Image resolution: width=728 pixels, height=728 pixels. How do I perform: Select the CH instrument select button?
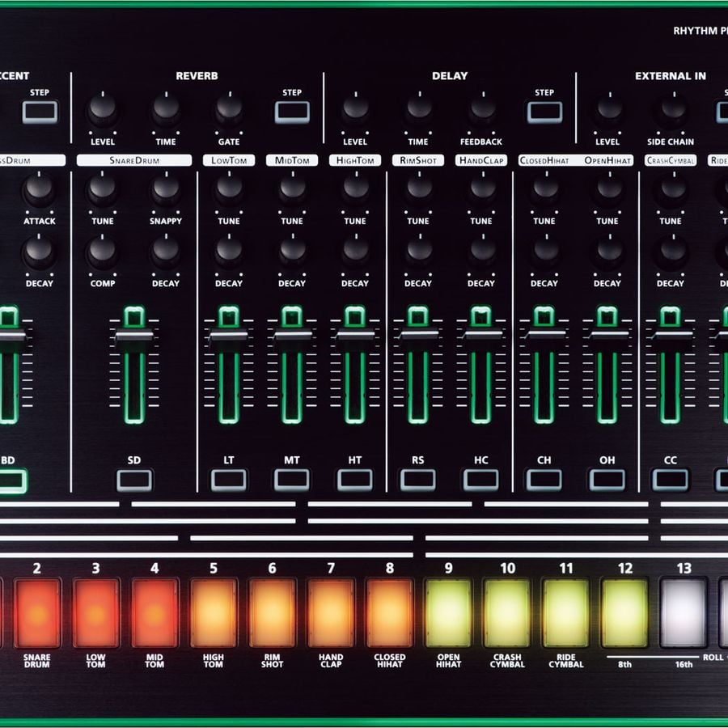coord(544,480)
